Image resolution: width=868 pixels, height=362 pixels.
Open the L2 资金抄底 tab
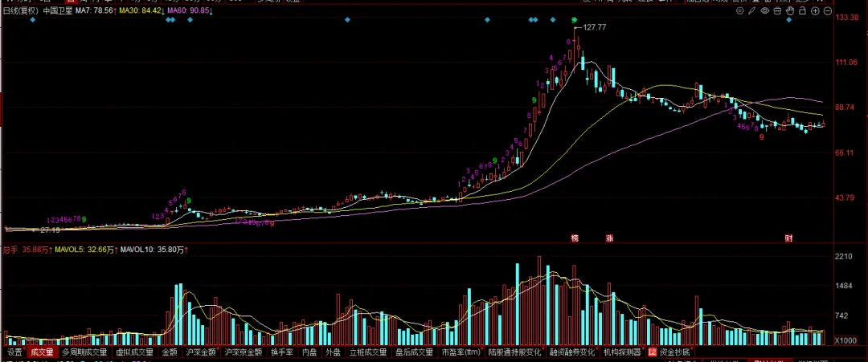tap(669, 352)
